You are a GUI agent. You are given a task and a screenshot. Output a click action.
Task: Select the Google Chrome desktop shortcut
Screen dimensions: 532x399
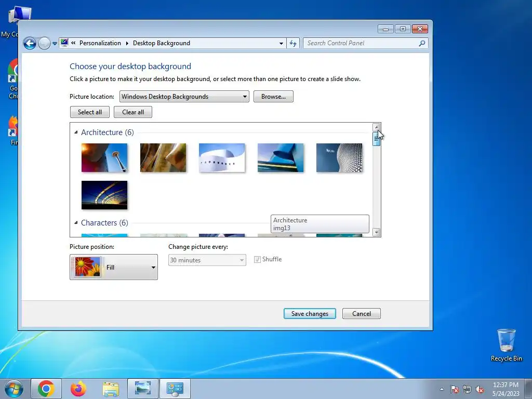(13, 79)
